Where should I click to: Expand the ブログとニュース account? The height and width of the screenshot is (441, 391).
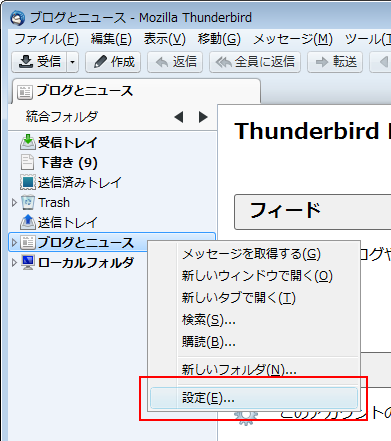[x=14, y=242]
